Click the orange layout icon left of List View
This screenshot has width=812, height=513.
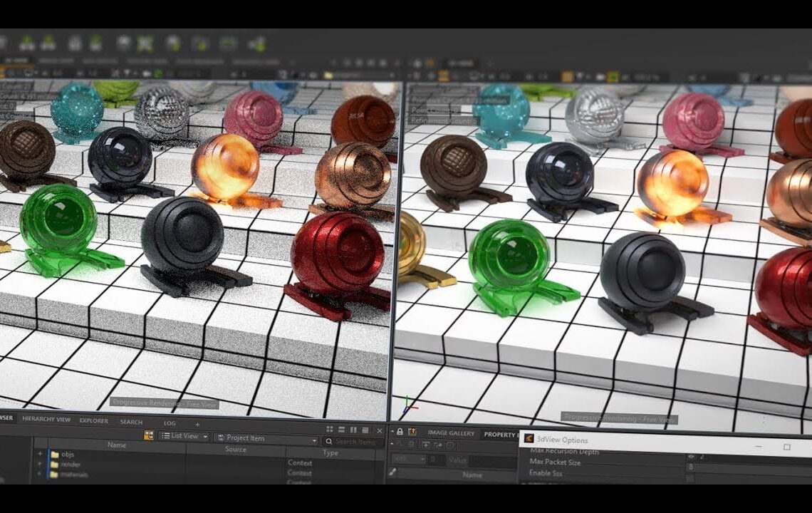[148, 435]
